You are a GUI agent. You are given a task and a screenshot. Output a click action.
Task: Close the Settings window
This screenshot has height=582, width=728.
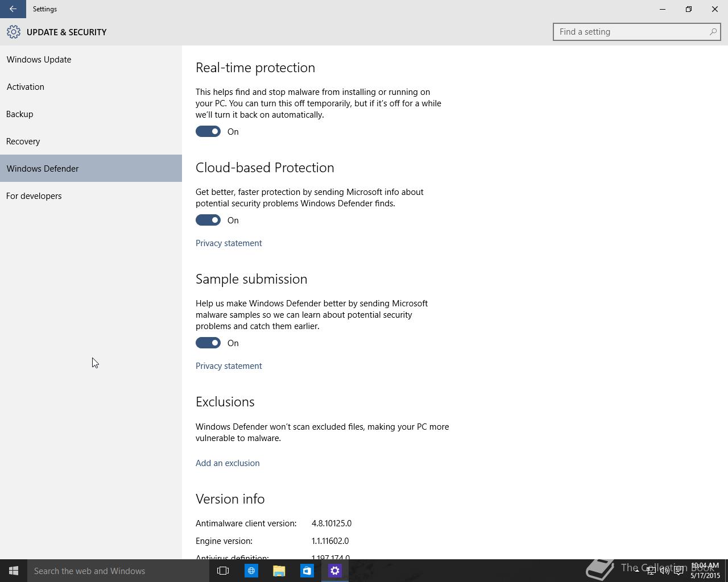pyautogui.click(x=715, y=9)
